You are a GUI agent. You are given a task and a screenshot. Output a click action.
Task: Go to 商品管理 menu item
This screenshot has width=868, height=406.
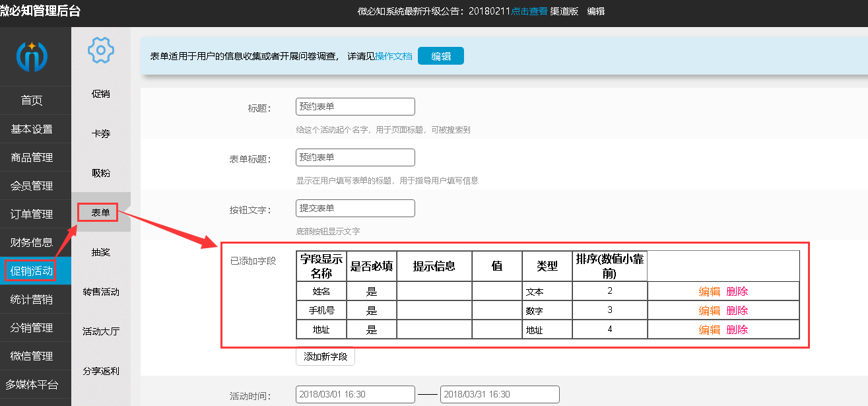(32, 157)
